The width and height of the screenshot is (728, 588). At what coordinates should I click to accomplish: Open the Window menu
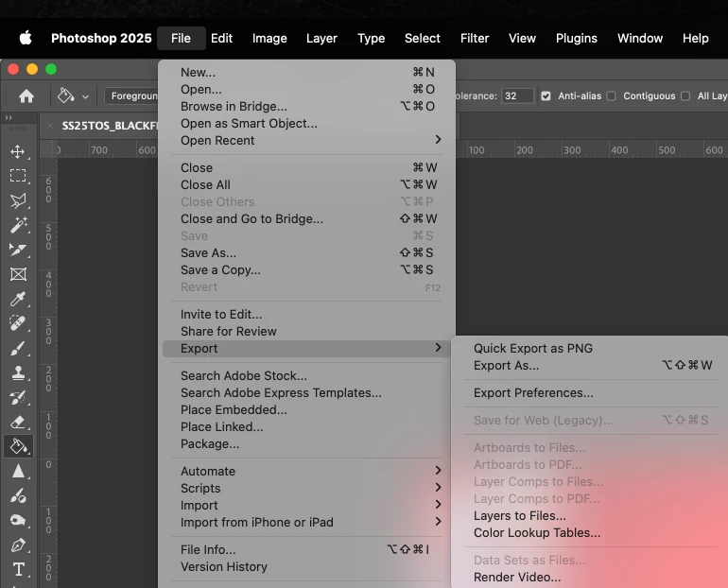[x=640, y=38]
